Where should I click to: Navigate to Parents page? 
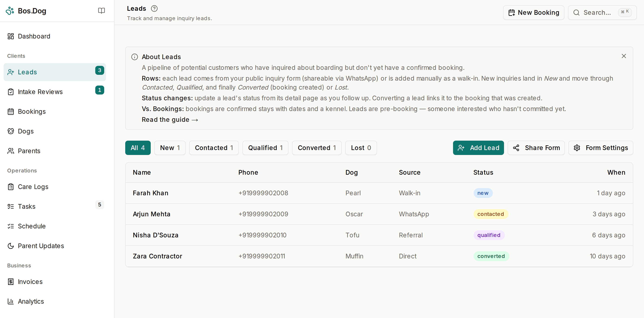pyautogui.click(x=55, y=151)
